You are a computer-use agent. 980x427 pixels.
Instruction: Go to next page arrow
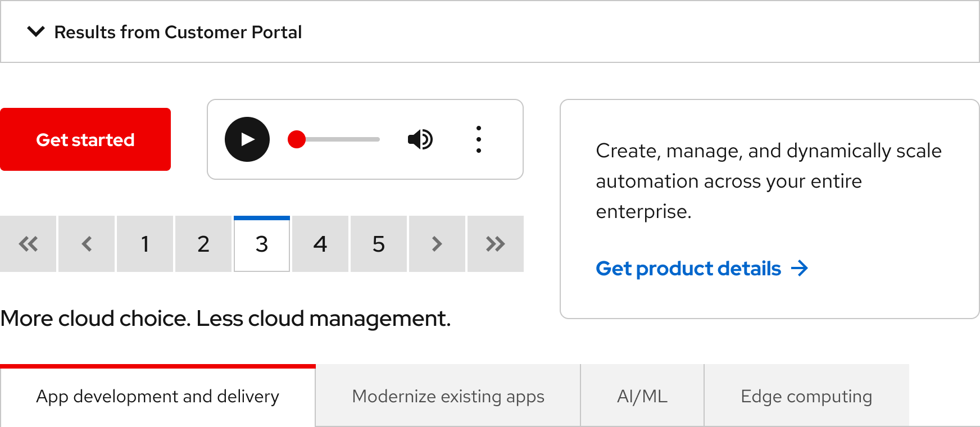tap(437, 244)
